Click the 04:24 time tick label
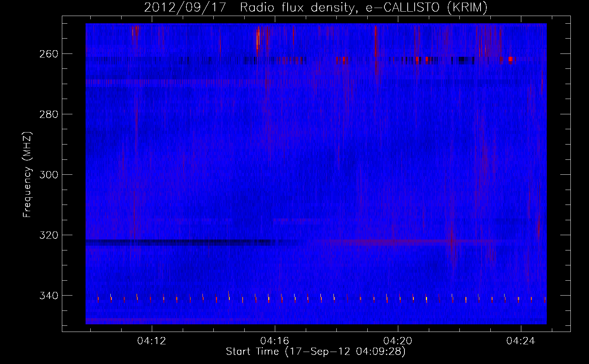 (x=521, y=341)
